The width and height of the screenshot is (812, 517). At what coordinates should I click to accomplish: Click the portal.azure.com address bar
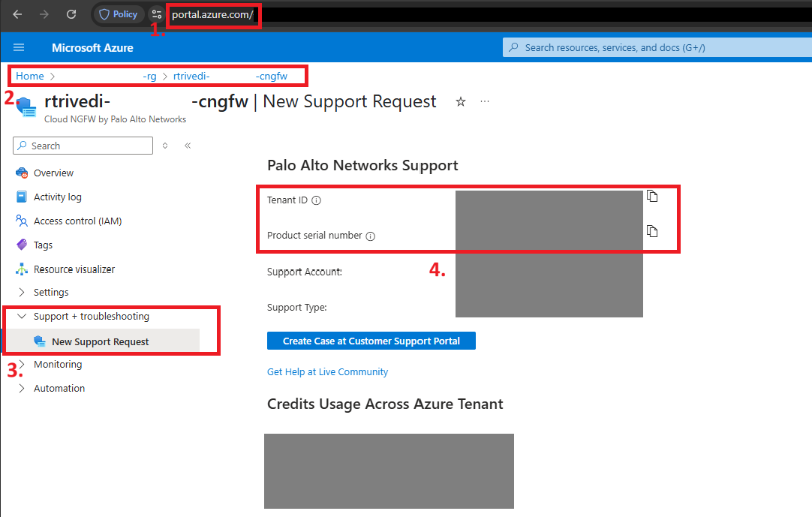[212, 14]
